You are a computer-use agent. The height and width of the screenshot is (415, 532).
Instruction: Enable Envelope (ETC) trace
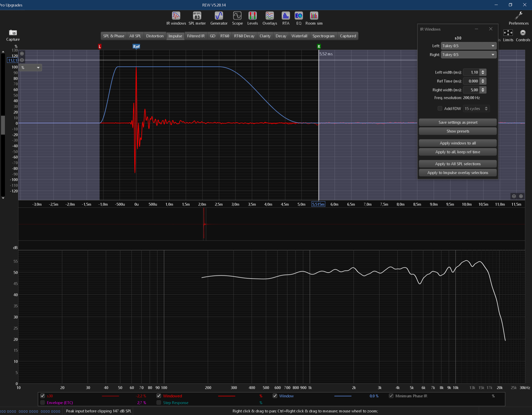point(43,403)
